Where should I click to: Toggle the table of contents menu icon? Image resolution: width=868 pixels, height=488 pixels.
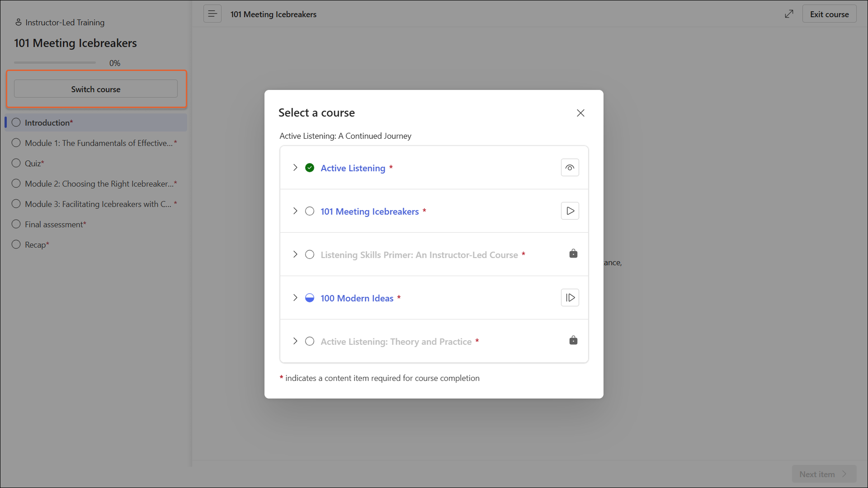coord(212,14)
